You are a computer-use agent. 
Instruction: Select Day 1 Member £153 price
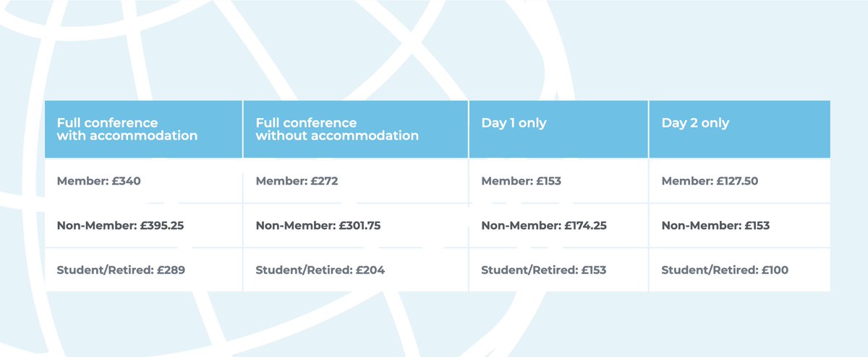tap(521, 181)
